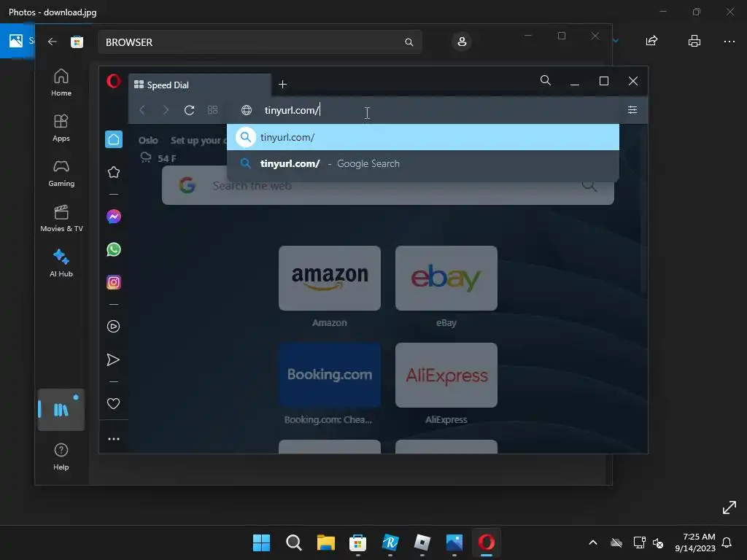Open Opera Easy Setup sliders icon

tap(632, 110)
